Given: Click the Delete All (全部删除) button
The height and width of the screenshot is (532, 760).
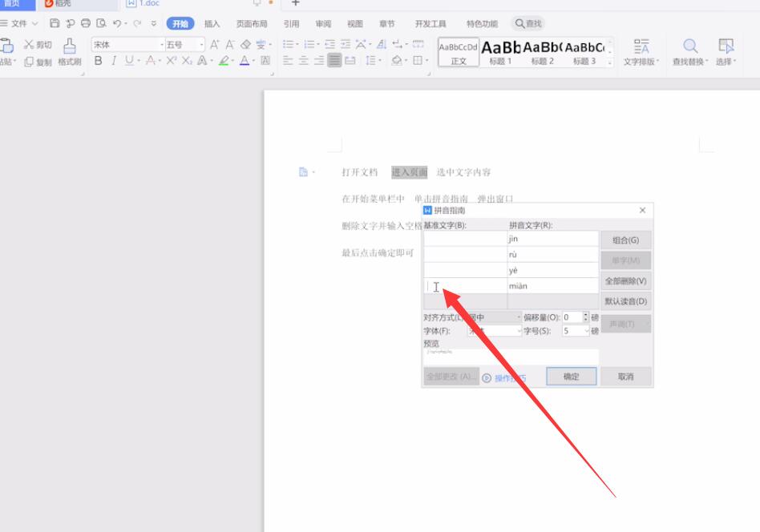Looking at the screenshot, I should point(626,280).
